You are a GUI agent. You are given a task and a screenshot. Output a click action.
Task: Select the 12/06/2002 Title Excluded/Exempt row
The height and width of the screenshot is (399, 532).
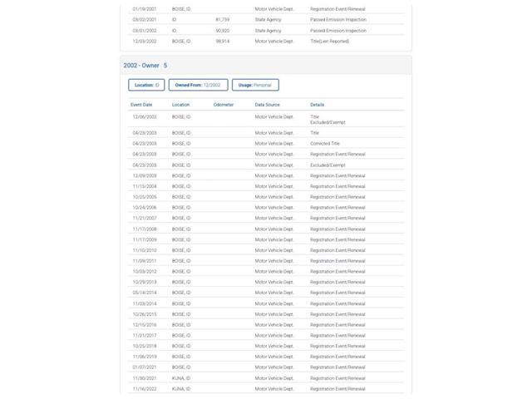coord(266,120)
